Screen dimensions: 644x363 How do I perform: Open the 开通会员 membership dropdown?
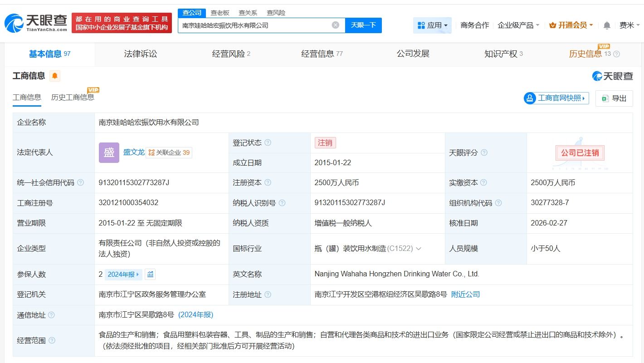tap(571, 25)
